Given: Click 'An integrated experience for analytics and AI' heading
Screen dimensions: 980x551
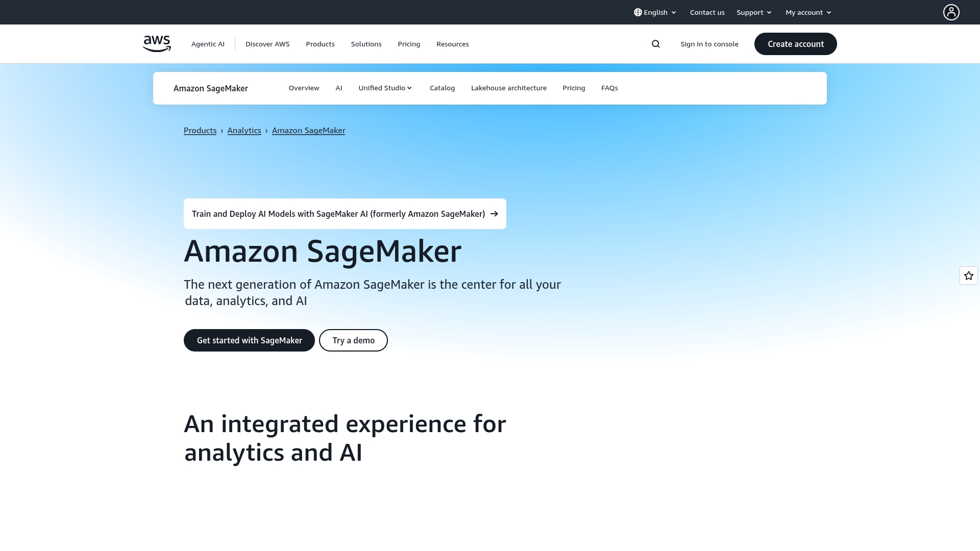Looking at the screenshot, I should tap(345, 438).
